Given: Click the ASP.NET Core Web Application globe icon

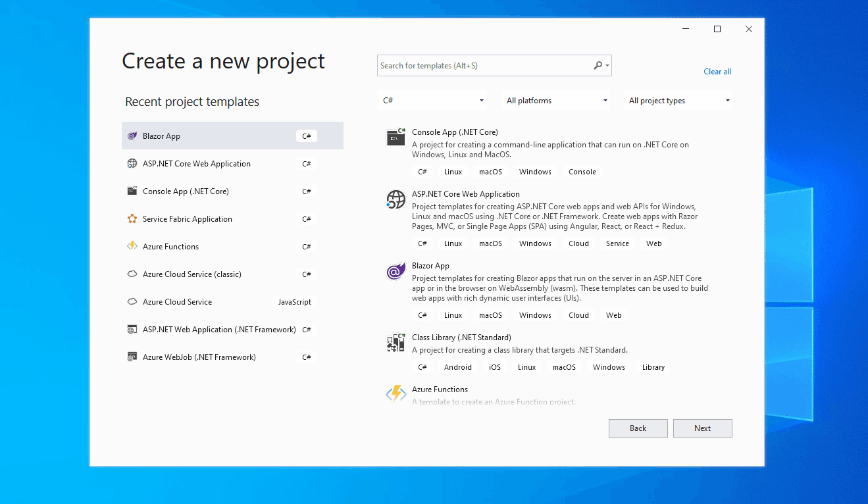Looking at the screenshot, I should pyautogui.click(x=396, y=199).
